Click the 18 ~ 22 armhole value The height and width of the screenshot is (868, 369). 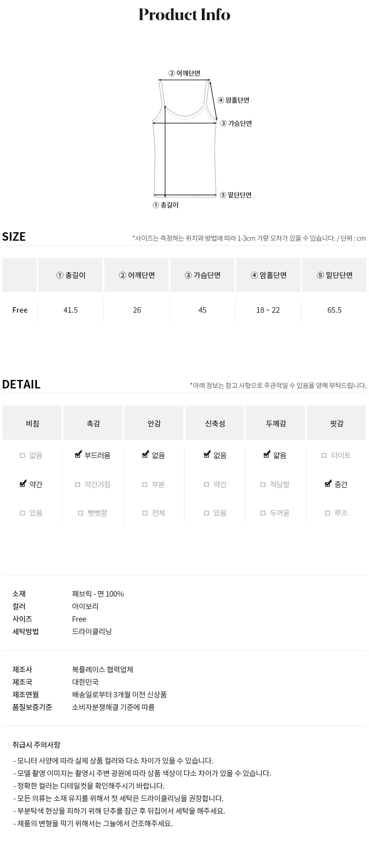(268, 310)
